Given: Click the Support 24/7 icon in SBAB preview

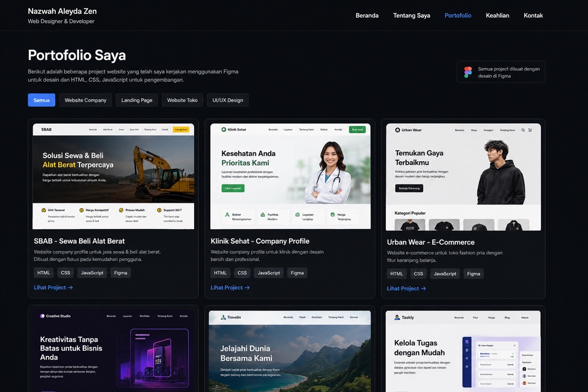Looking at the screenshot, I should coord(159,211).
